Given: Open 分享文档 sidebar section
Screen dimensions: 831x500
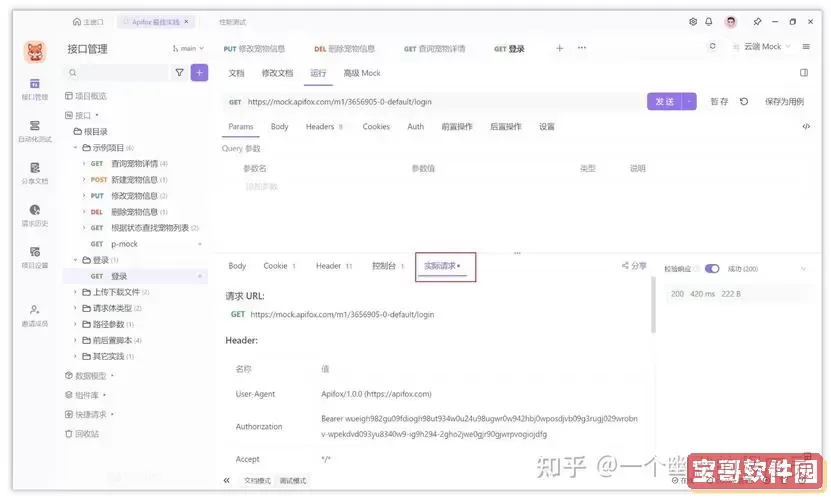Looking at the screenshot, I should pos(34,173).
